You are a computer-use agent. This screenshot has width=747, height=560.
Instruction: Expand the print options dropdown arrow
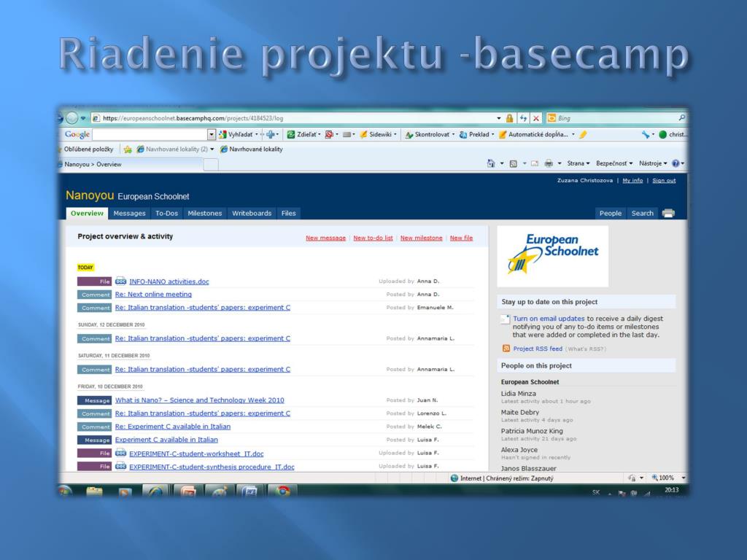[560, 164]
